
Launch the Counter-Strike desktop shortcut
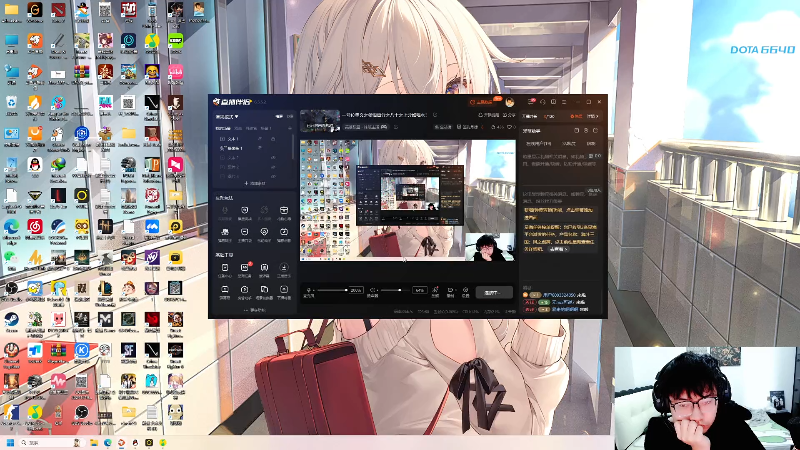(x=11, y=414)
